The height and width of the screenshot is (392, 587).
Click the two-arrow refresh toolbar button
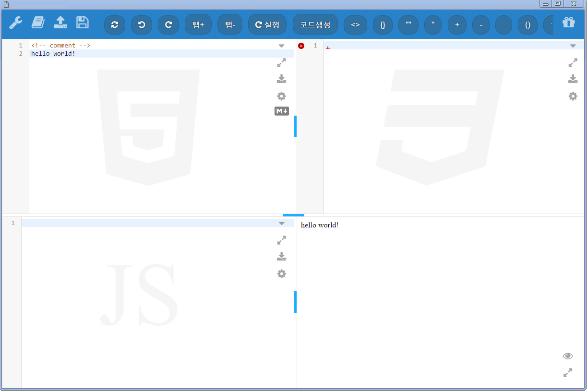(115, 24)
